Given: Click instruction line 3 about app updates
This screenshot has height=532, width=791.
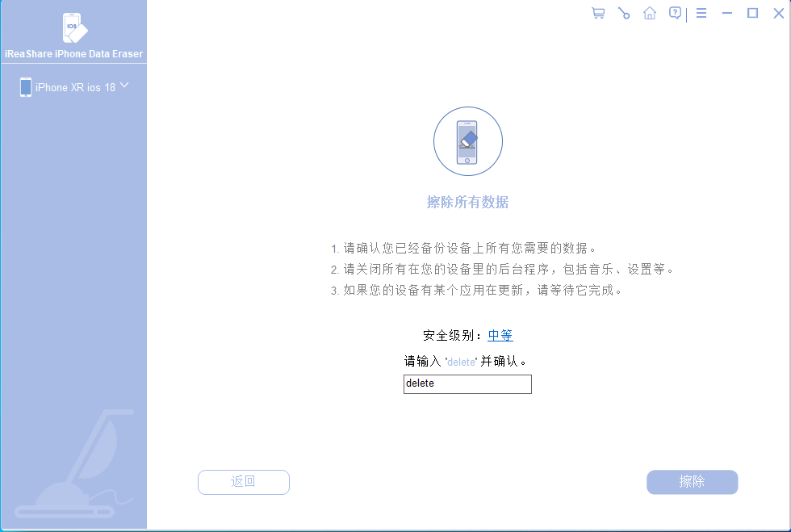Looking at the screenshot, I should [x=477, y=291].
